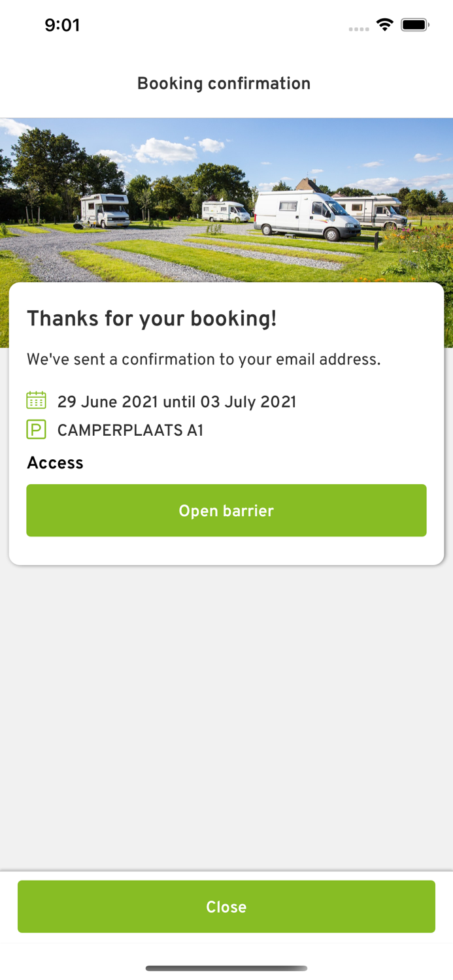Select the Access section heading
The width and height of the screenshot is (453, 980).
coord(55,463)
